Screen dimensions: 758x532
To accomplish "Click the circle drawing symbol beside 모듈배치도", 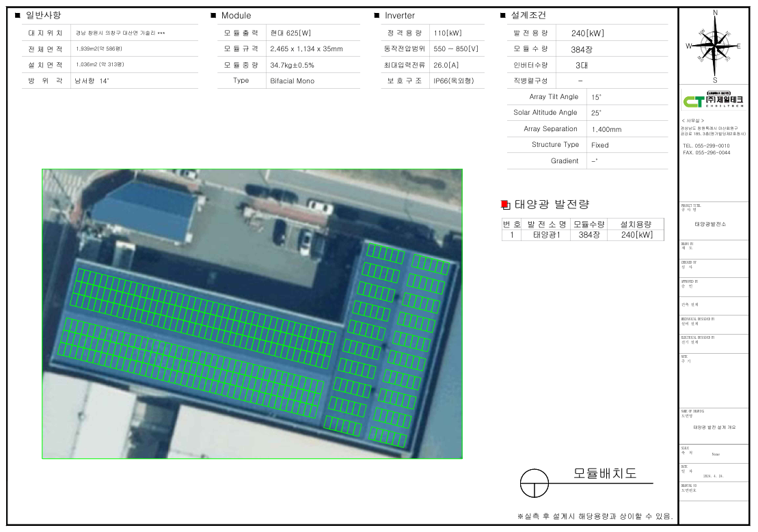I will coord(534,484).
